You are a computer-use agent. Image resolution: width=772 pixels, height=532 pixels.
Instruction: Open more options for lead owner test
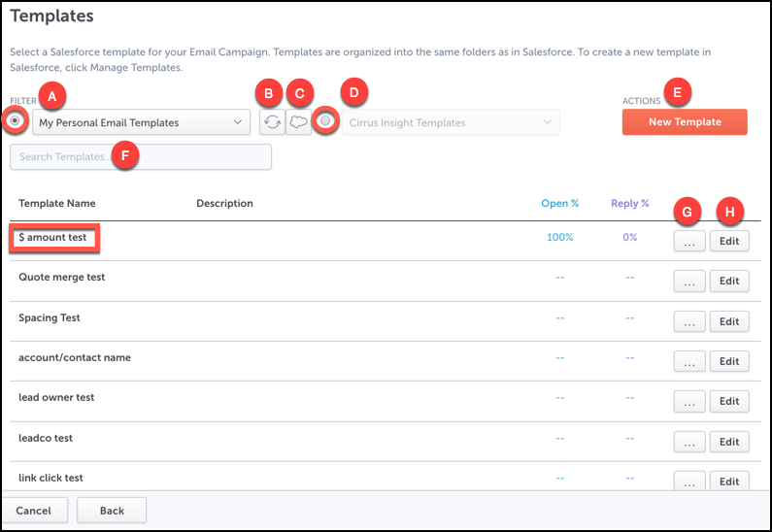[689, 401]
